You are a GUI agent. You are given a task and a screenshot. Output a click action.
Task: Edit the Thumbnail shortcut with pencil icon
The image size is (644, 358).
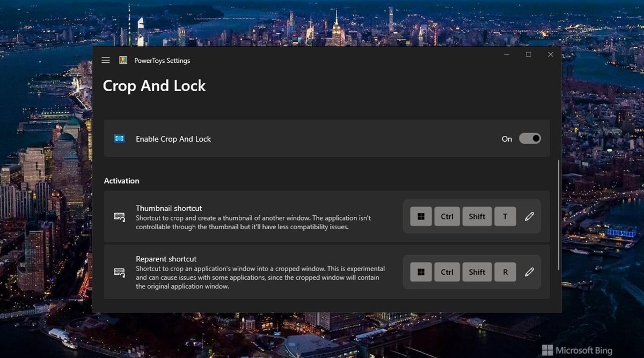(529, 216)
